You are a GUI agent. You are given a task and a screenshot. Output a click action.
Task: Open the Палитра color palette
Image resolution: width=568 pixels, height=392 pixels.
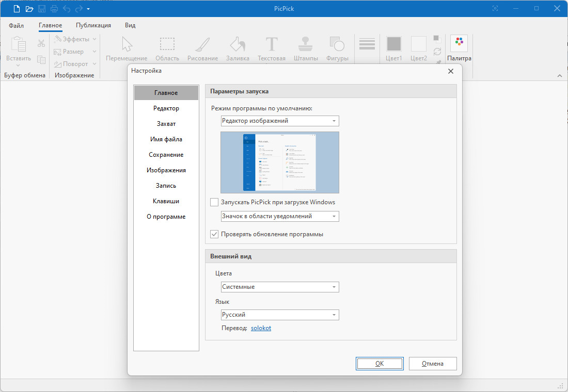click(x=459, y=48)
